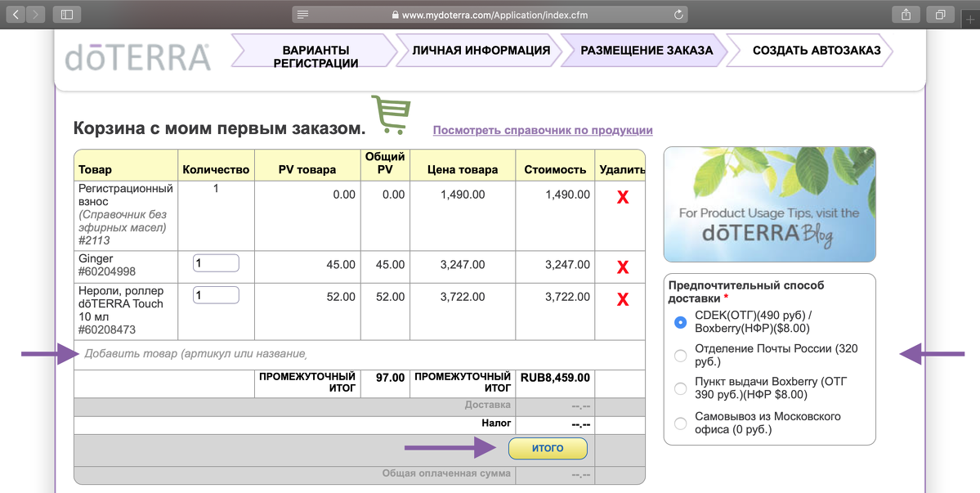This screenshot has height=493, width=980.
Task: Click the Налог row label
Action: (496, 423)
